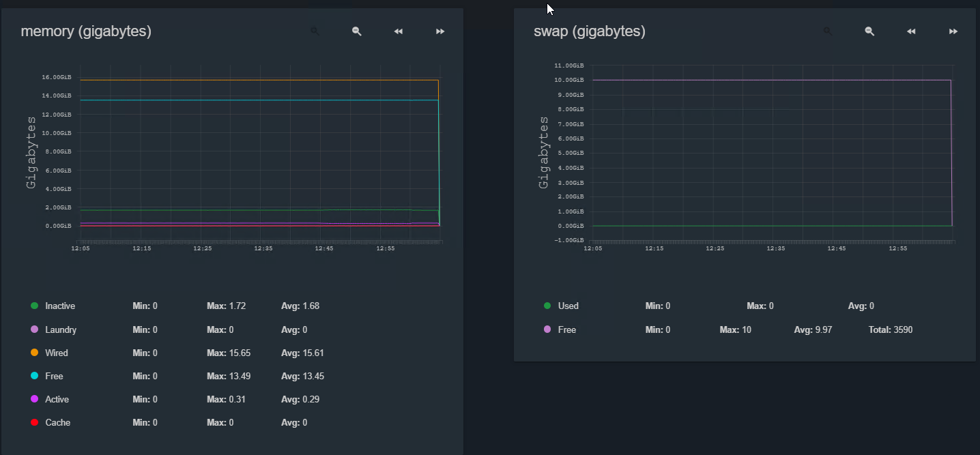Select the Active series label

click(57, 399)
